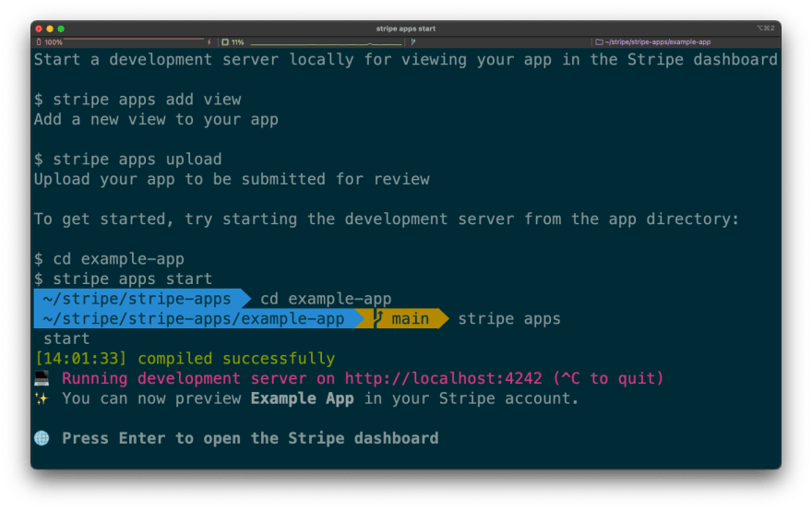Click the line $ cd example-app

(x=109, y=259)
